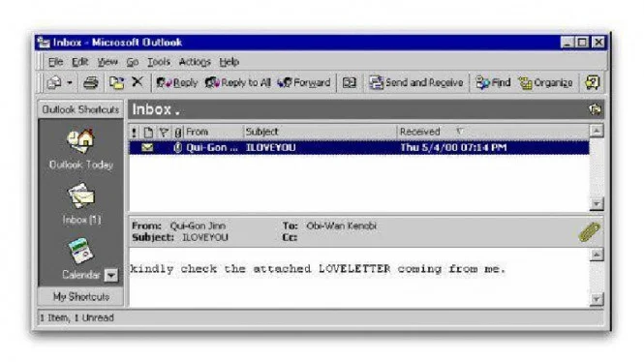Click the status bar '1 Item, 1 Unread'
Screen dimensions: 644x362
coord(77,318)
